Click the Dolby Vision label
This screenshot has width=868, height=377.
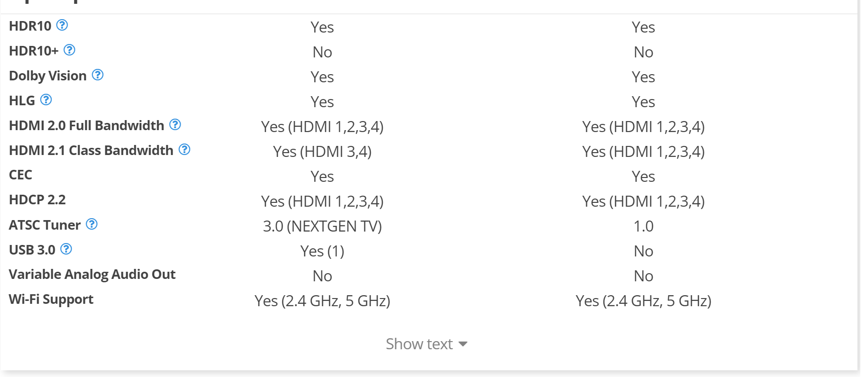48,76
